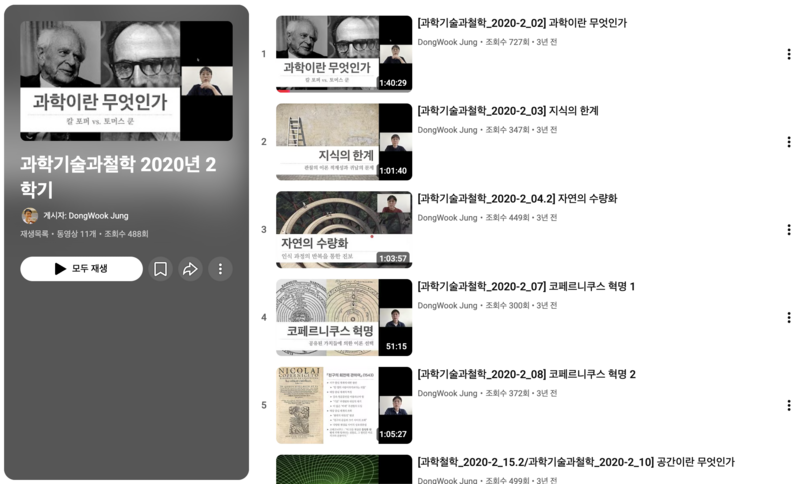This screenshot has height=484, width=800.
Task: Open more options for 과학이란 무엇인가 video
Action: (789, 54)
